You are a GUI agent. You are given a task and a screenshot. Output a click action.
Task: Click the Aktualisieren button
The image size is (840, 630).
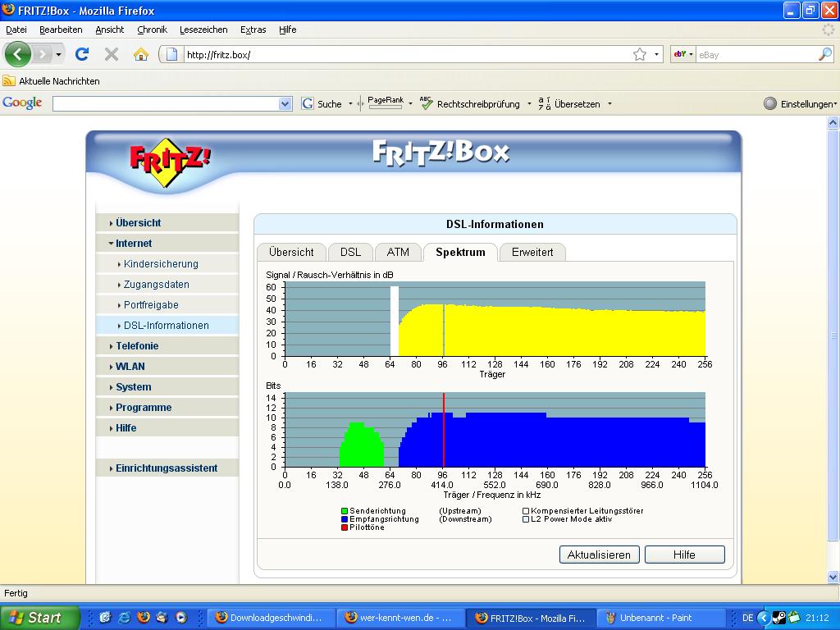pyautogui.click(x=599, y=555)
